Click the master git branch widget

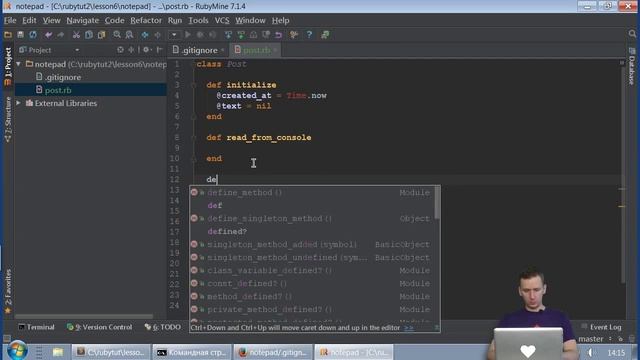[595, 339]
